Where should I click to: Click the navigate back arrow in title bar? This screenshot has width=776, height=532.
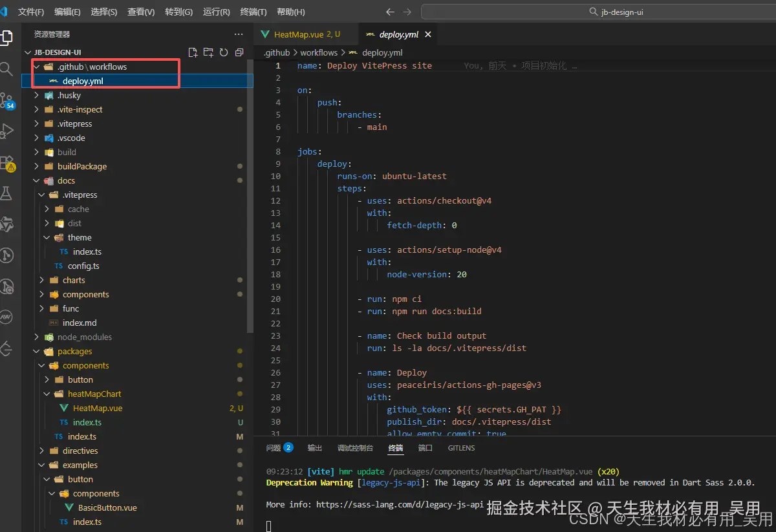(390, 12)
